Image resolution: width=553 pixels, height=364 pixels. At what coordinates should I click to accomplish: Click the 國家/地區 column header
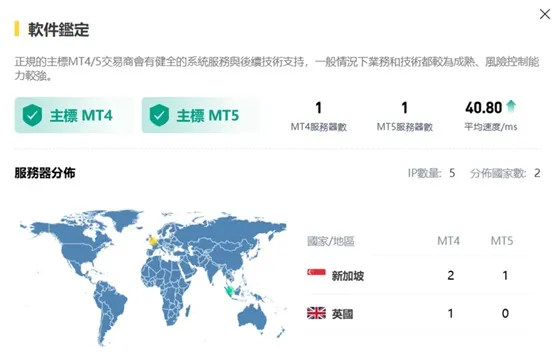[331, 241]
